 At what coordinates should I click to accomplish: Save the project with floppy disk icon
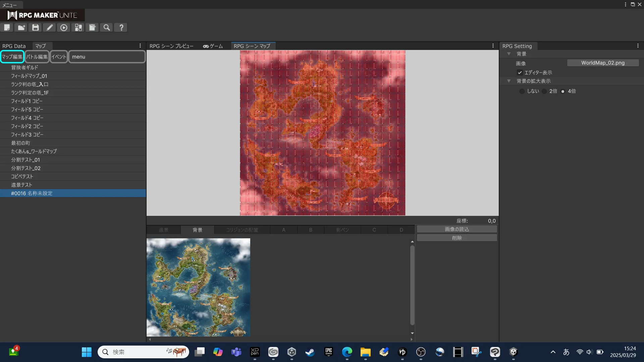pyautogui.click(x=36, y=27)
